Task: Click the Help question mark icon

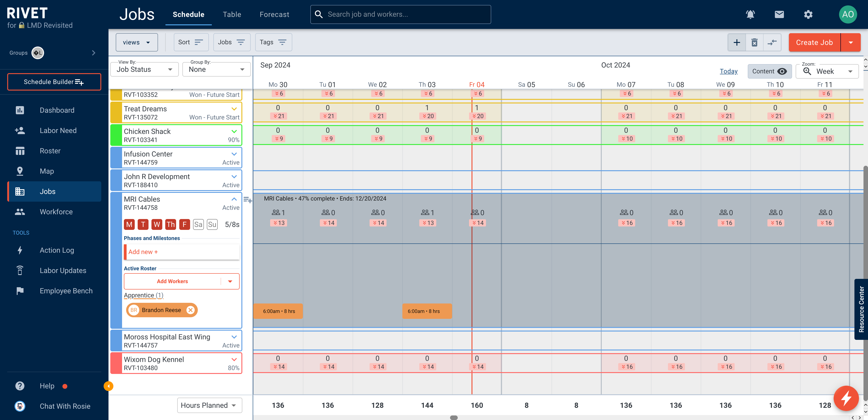Action: tap(20, 386)
